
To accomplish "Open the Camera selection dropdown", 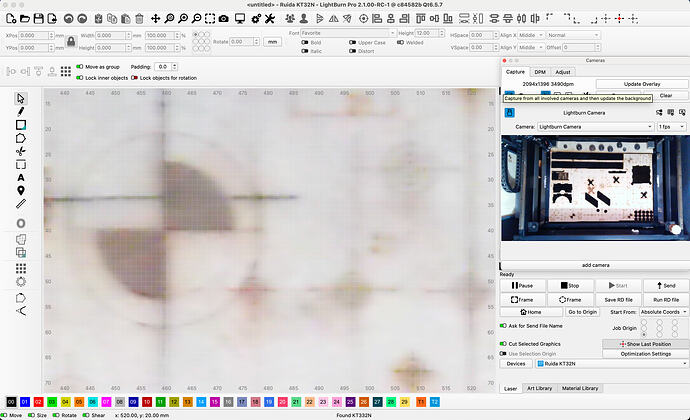I will 597,127.
